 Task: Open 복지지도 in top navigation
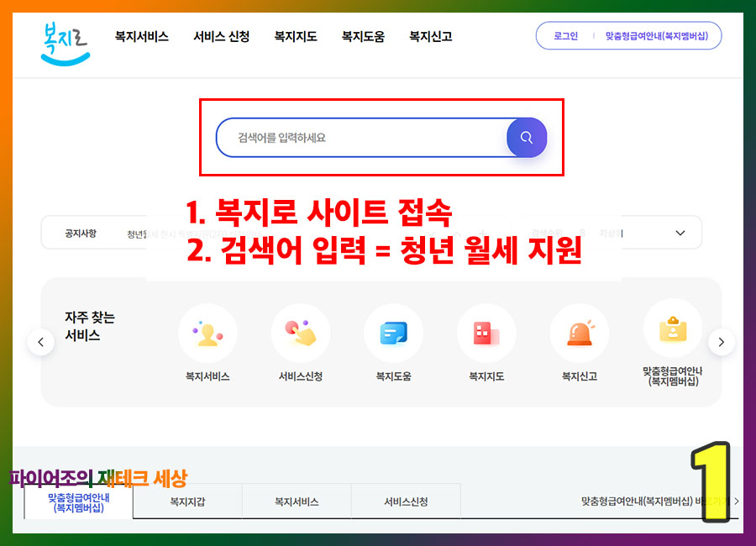click(296, 37)
